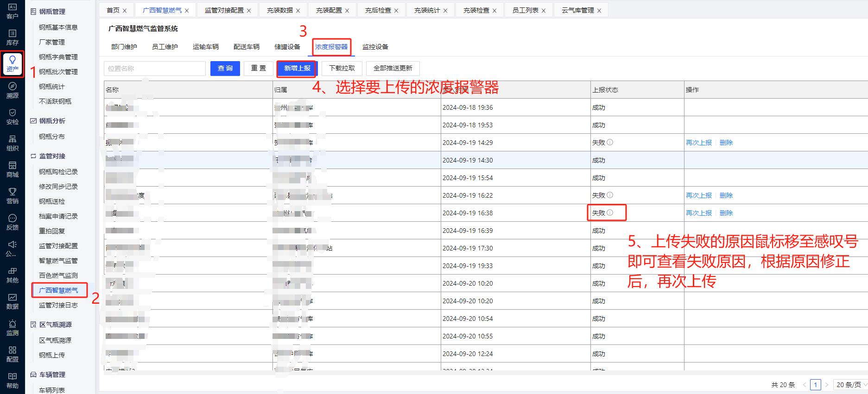Open the 监控设备 sub-tab
The image size is (868, 394).
click(x=375, y=47)
